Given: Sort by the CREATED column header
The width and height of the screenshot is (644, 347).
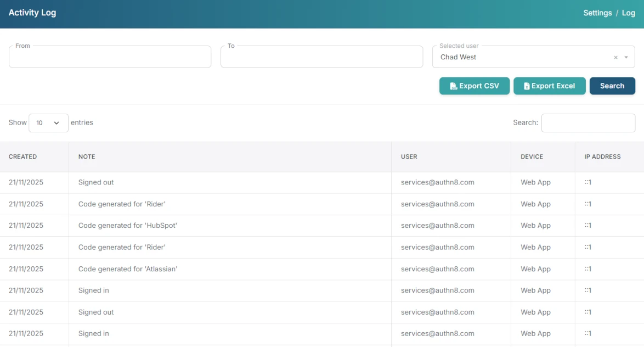Looking at the screenshot, I should click(22, 156).
